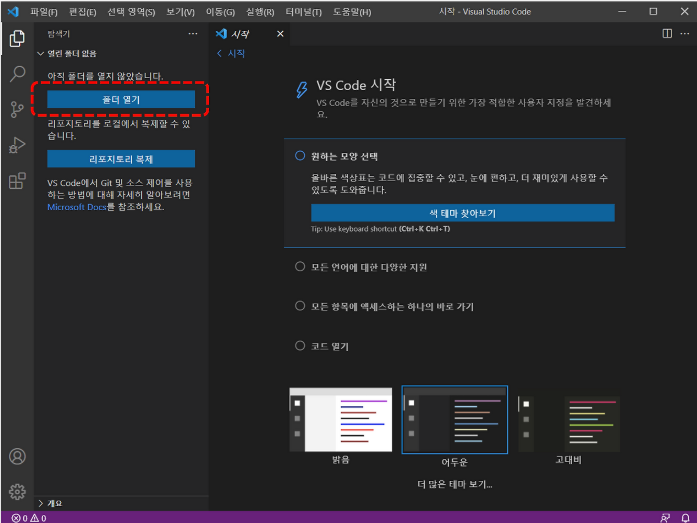Viewport: 697px width, 523px height.
Task: Minimize the Visual Studio Code window
Action: click(x=622, y=12)
